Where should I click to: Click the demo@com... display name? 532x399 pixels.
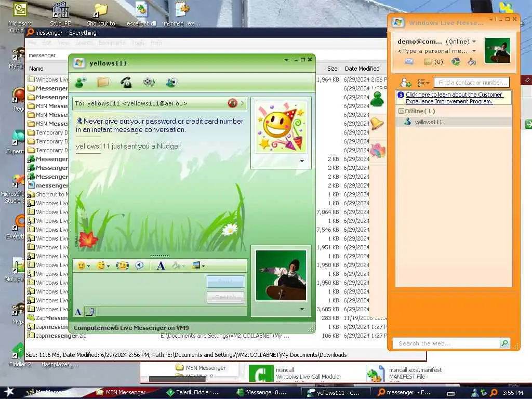[420, 42]
